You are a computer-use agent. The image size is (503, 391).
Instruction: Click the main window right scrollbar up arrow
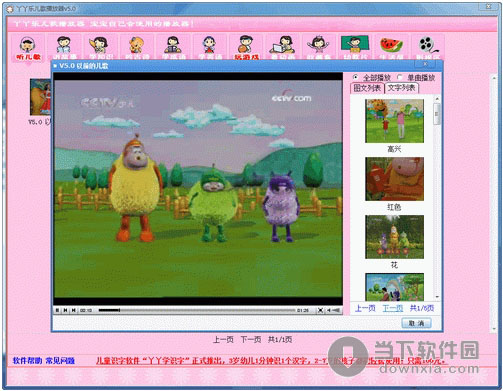tap(494, 78)
